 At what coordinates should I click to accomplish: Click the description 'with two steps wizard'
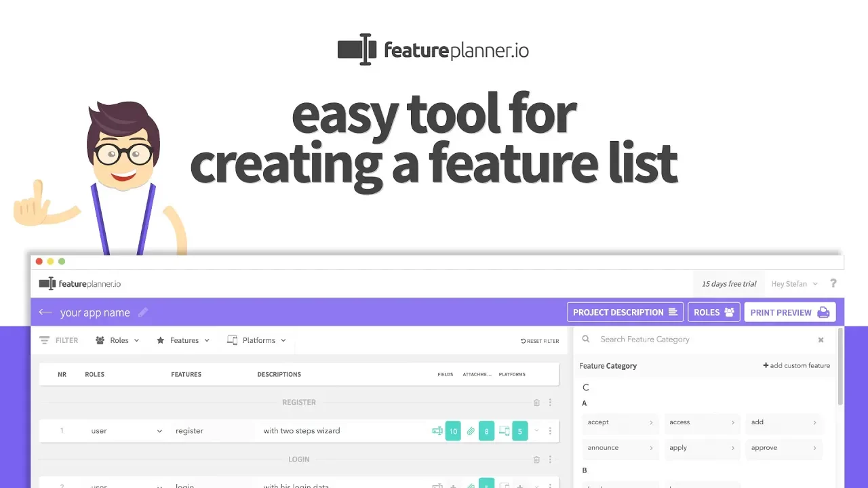[x=302, y=431]
